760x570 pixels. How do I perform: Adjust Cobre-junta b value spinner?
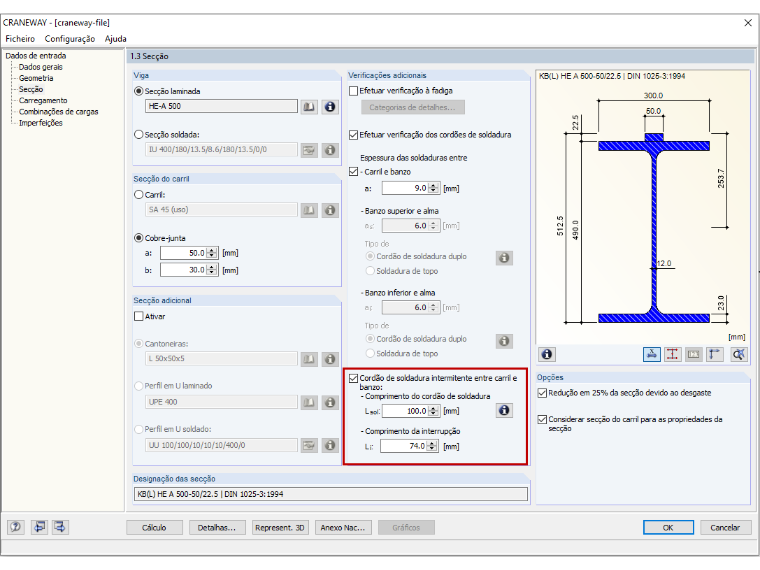tap(212, 270)
